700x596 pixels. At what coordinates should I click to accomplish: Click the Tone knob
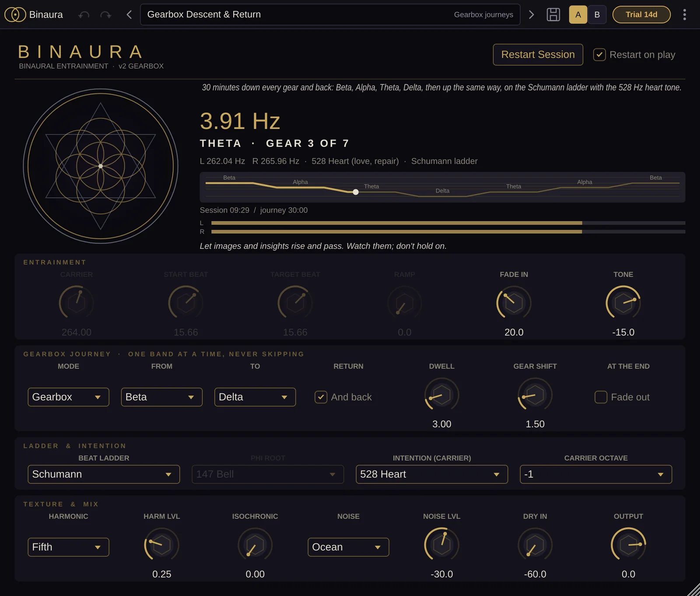click(623, 303)
